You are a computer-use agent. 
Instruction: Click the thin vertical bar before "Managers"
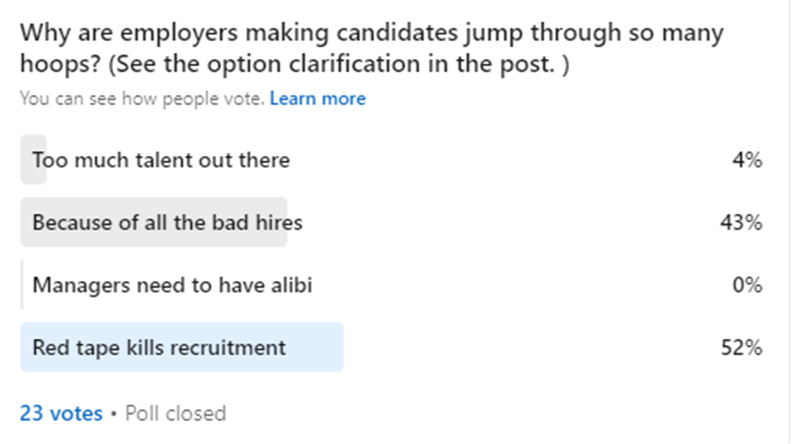coord(22,285)
